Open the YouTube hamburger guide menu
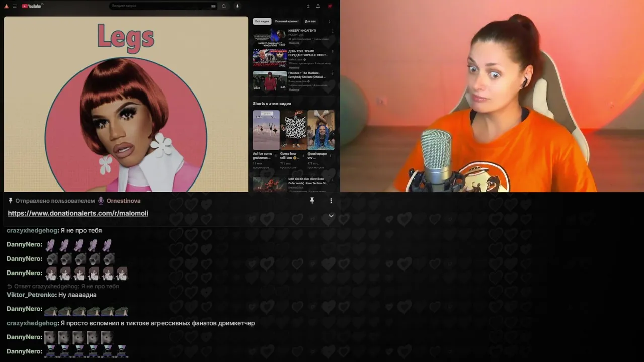The height and width of the screenshot is (362, 644). click(x=15, y=6)
